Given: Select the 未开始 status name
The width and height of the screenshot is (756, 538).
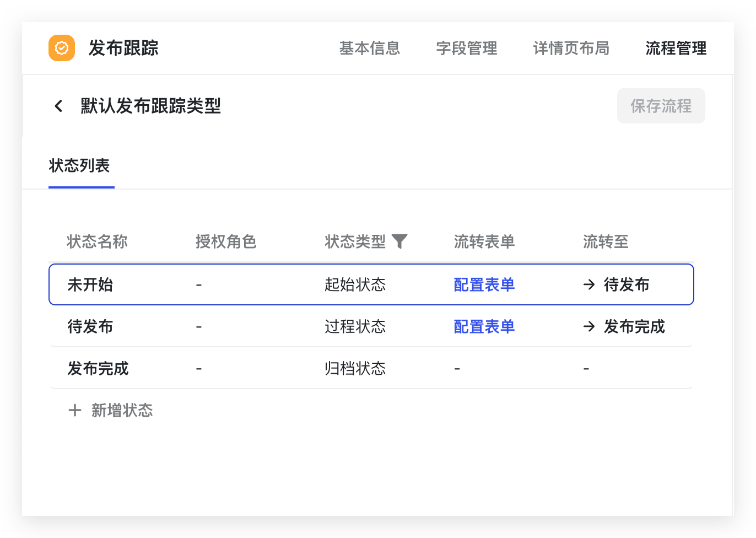Looking at the screenshot, I should [90, 284].
